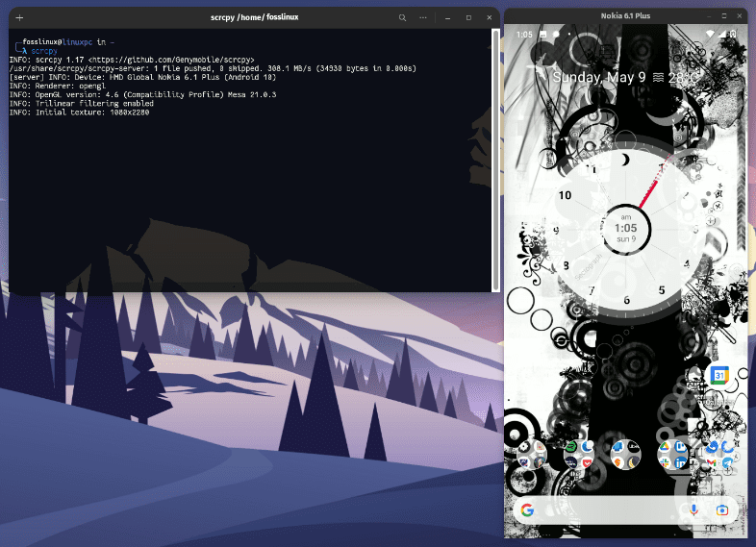Close the Nokia 6.1 Plus window

740,16
